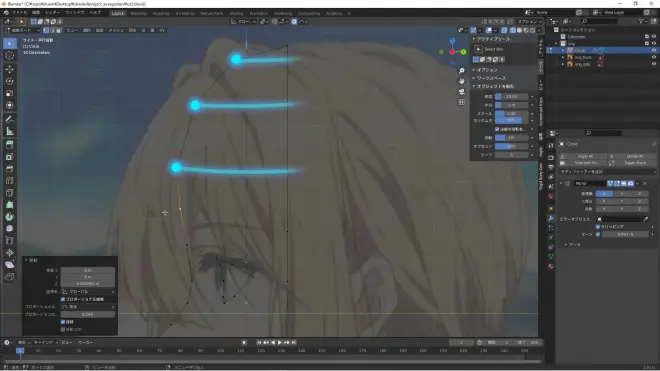Click the viewport pan hand gizmo
Viewport: 660px width, 371px height.
tap(462, 81)
